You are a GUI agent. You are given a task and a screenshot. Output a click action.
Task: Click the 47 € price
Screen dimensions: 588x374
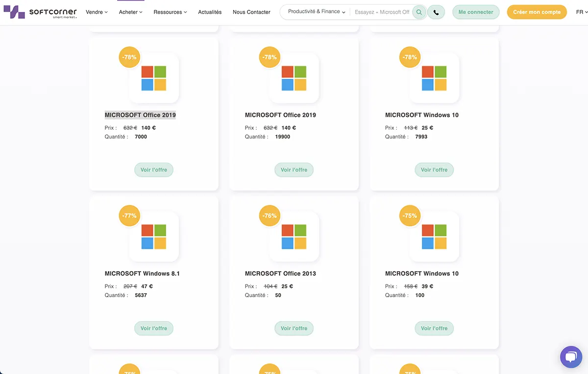tap(147, 286)
